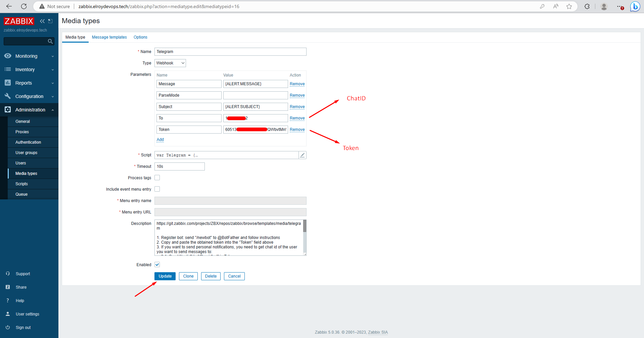
Task: Click the Support headset icon
Action: [x=8, y=274]
